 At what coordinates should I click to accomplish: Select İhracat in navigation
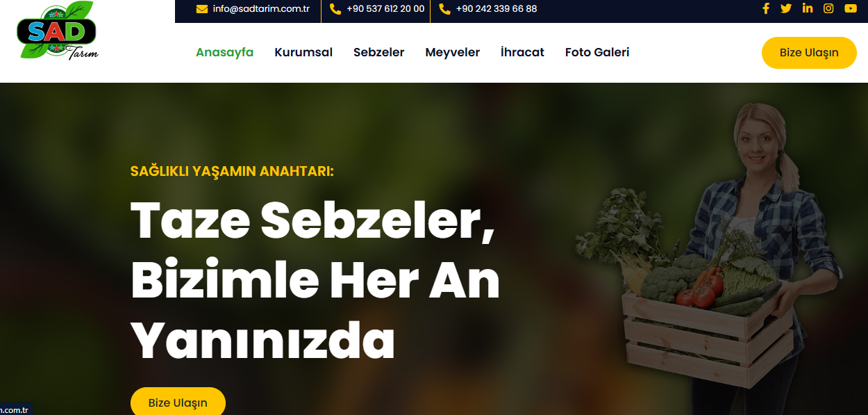coord(522,52)
